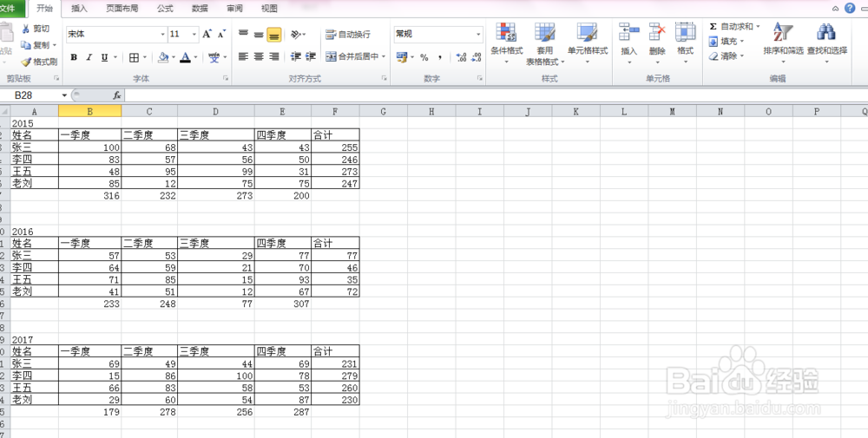This screenshot has height=438, width=868.
Task: Switch to the Data (数据) tab
Action: [200, 9]
